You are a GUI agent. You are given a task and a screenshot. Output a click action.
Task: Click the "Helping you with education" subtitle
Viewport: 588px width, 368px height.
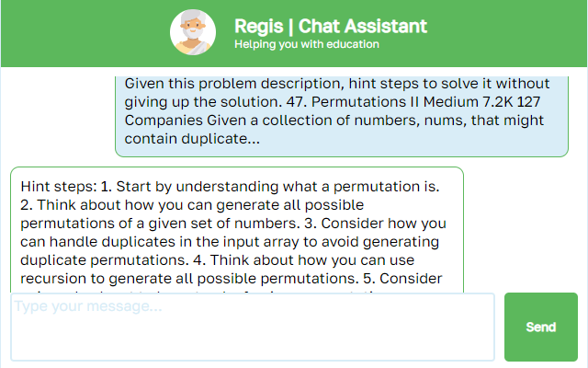[x=306, y=44]
